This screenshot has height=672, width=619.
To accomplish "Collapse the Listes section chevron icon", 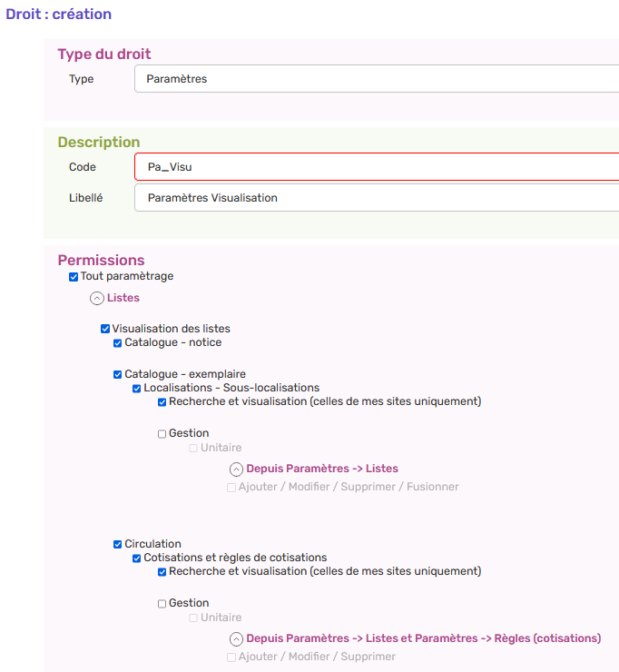I will (x=97, y=298).
